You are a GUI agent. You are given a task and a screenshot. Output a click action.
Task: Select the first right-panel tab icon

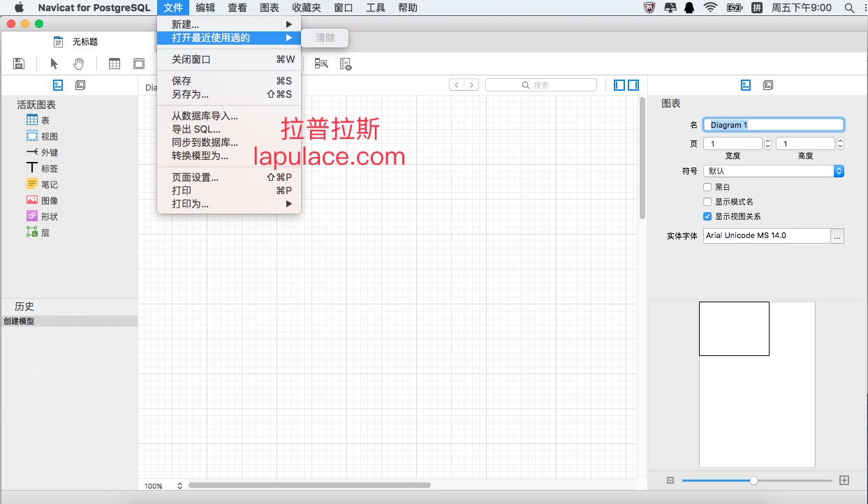(746, 85)
